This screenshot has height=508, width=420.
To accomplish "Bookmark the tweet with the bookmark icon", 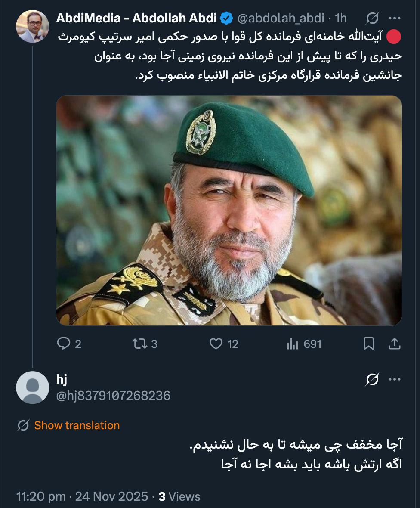I will [368, 343].
